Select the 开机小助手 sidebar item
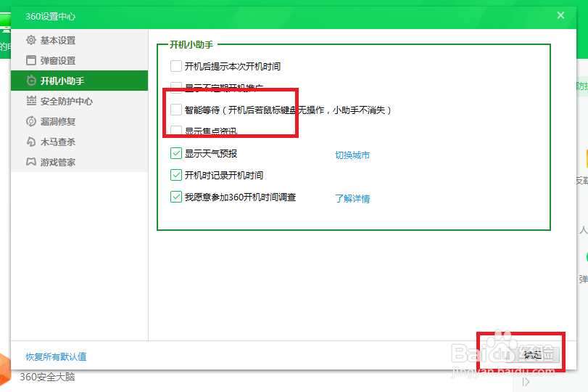This screenshot has height=392, width=588. pos(80,81)
